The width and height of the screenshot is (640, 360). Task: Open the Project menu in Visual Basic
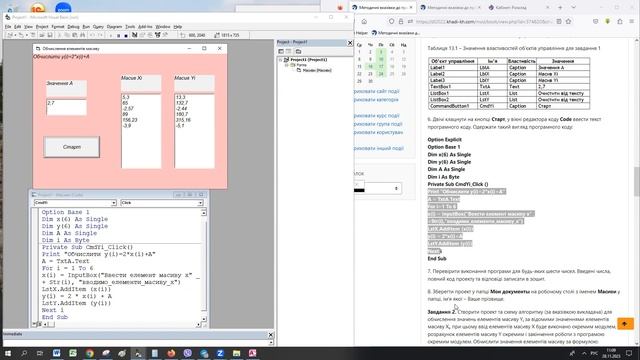pyautogui.click(x=42, y=27)
